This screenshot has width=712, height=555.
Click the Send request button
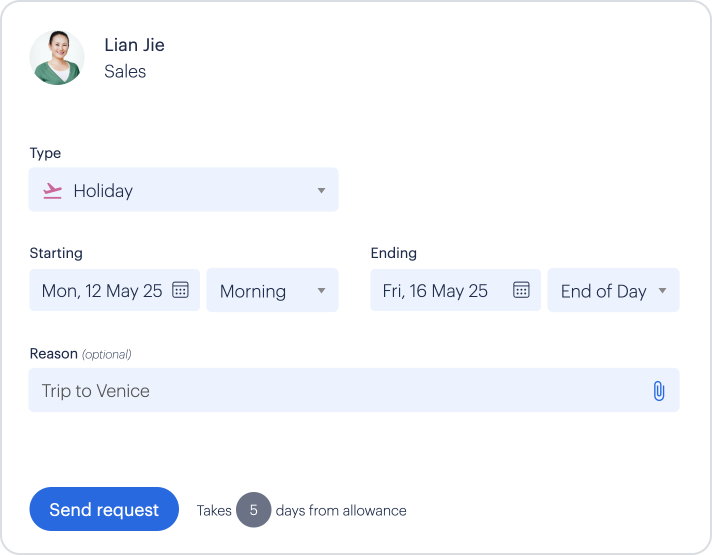coord(104,509)
